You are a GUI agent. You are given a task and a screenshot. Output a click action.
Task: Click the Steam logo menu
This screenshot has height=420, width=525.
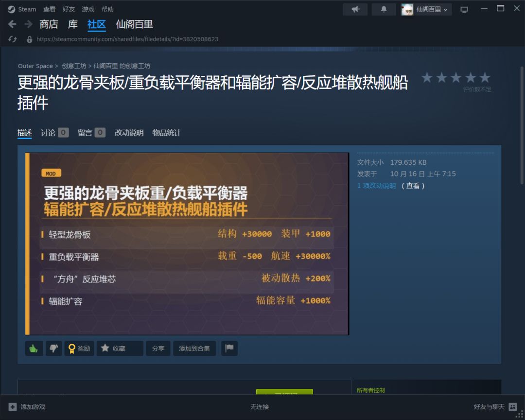(22, 9)
